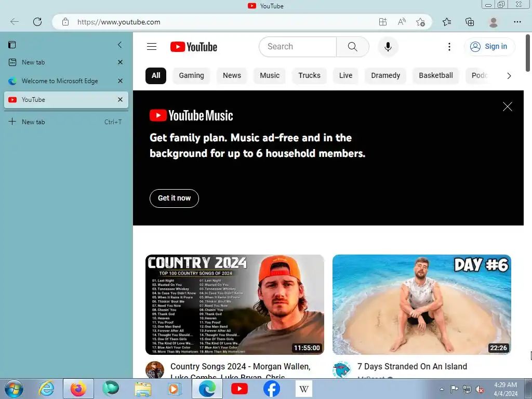Open the Windows Start menu
Viewport: 532px width, 399px height.
click(14, 389)
